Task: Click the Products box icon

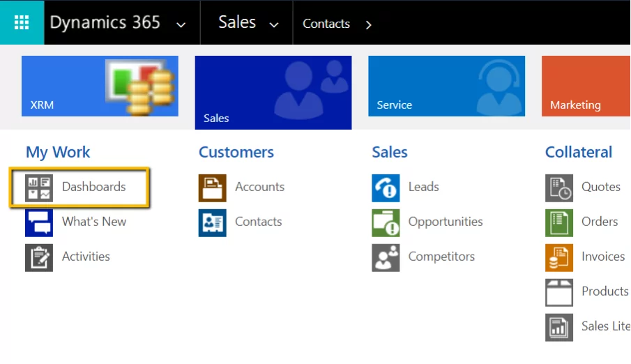Action: 559,293
